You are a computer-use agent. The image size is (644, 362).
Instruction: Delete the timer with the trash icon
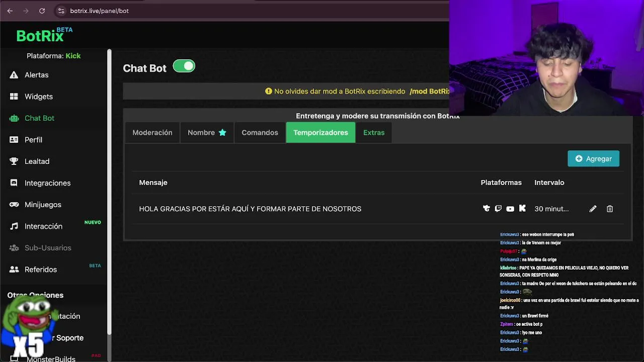click(610, 209)
